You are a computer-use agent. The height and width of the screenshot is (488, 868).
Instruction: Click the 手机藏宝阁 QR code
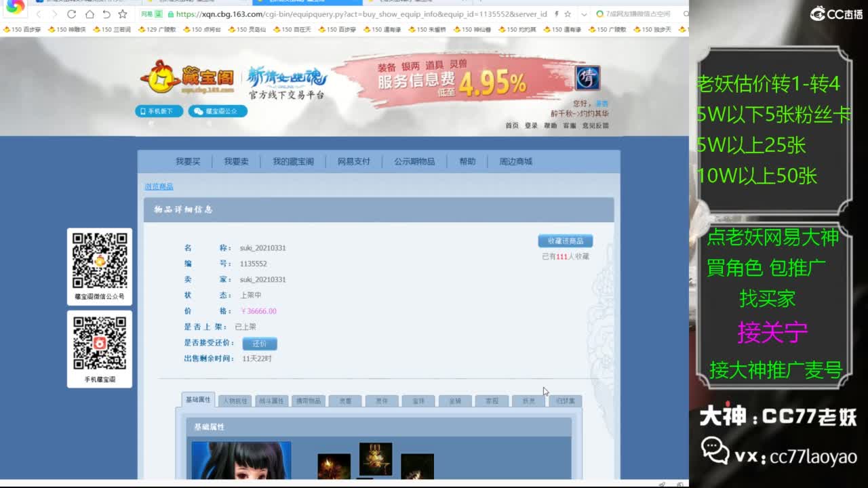pyautogui.click(x=100, y=344)
